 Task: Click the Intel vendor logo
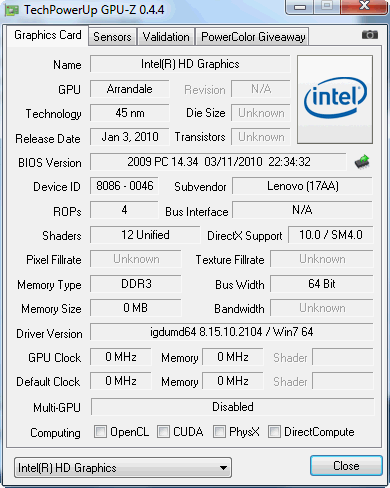[335, 100]
